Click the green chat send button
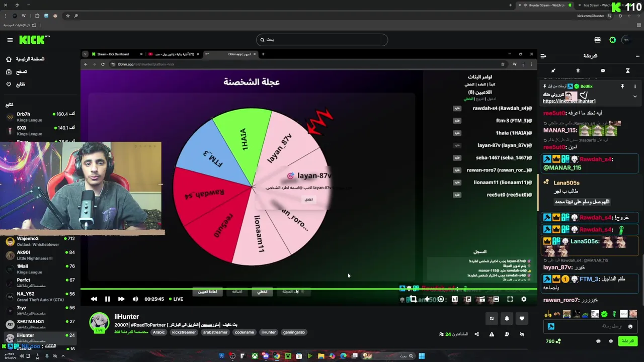 pos(627,341)
